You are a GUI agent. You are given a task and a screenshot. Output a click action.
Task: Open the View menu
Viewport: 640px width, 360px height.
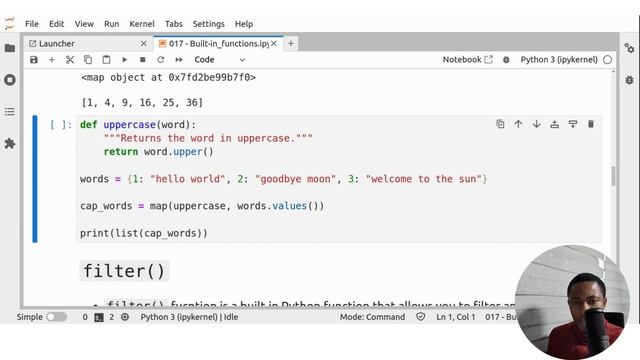(x=84, y=24)
